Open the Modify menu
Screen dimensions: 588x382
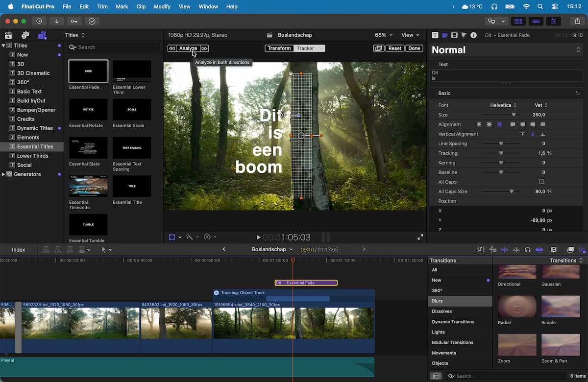[x=162, y=7]
